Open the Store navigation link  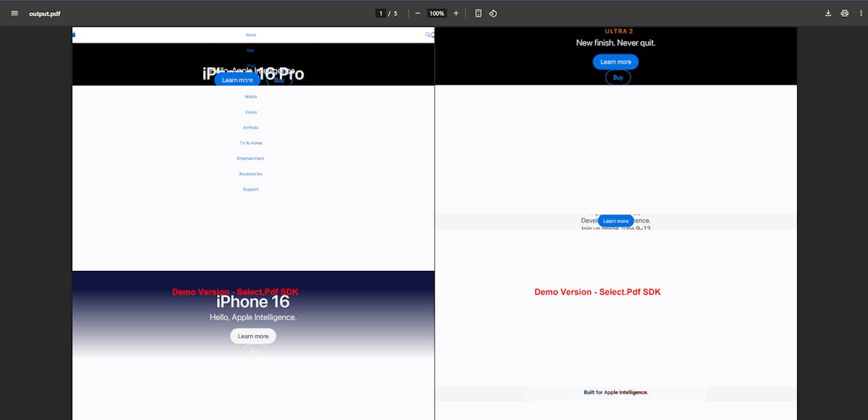point(250,34)
